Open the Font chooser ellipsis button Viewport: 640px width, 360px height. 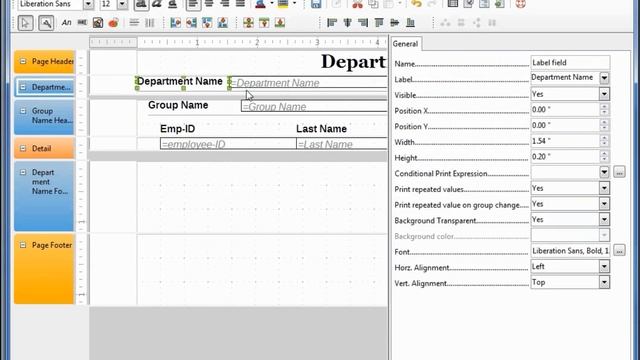point(619,251)
